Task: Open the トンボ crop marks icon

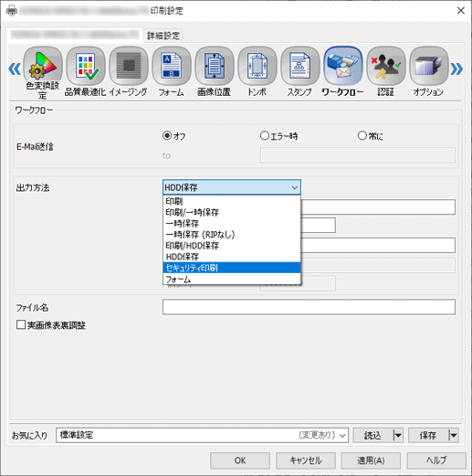Action: (x=257, y=66)
